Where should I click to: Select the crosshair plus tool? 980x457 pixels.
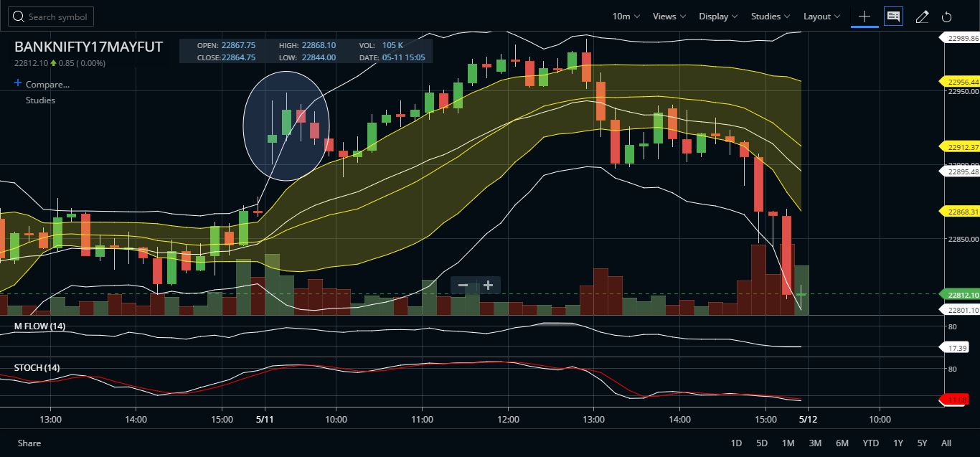pyautogui.click(x=864, y=17)
